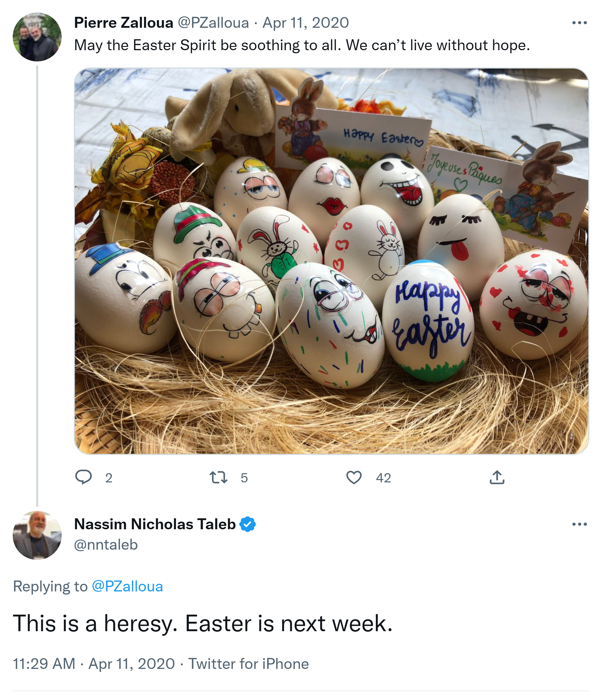Screen dimensions: 599x700
Task: Open Nassim Nicholas Taleb's profile picture
Action: pos(37,535)
